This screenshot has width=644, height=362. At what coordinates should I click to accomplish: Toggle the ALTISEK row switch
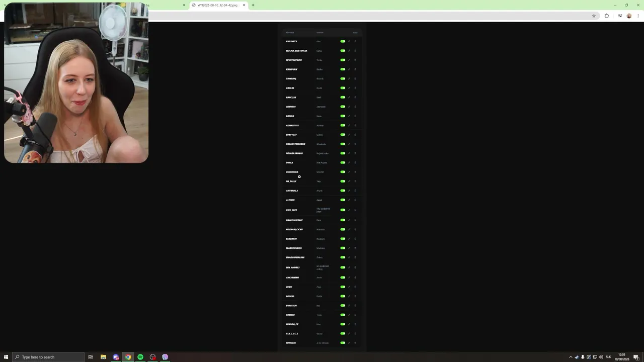343,200
